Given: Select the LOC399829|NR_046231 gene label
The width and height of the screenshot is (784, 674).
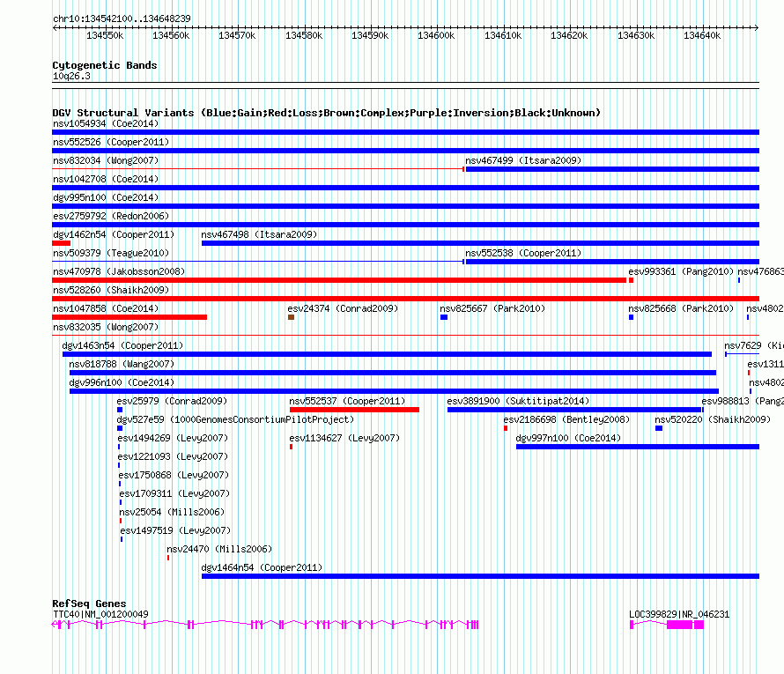Looking at the screenshot, I should point(679,614).
